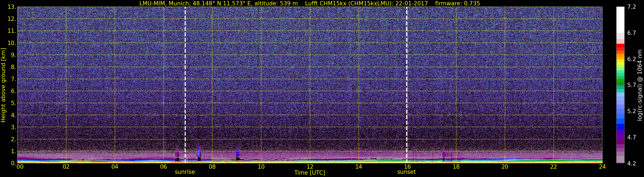Click the green aerosol layer near 22 UTC
The image size is (644, 177).
[554, 160]
